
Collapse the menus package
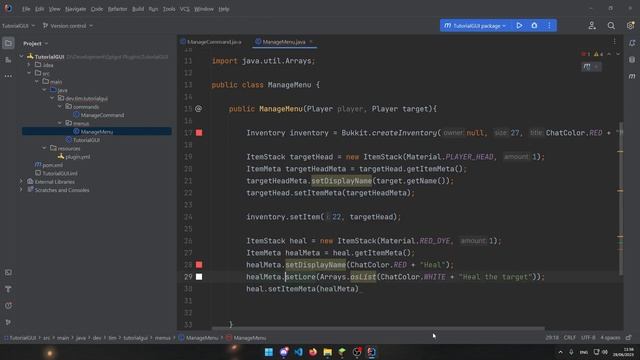coord(60,123)
